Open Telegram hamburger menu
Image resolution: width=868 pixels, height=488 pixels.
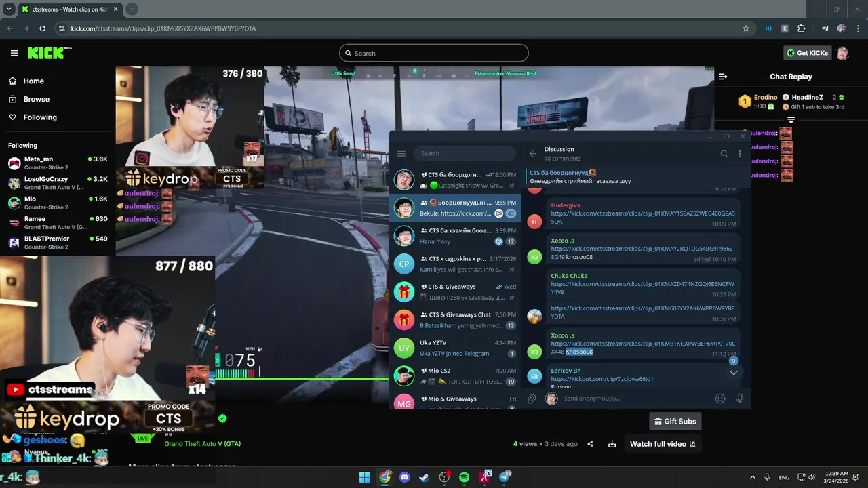(401, 154)
